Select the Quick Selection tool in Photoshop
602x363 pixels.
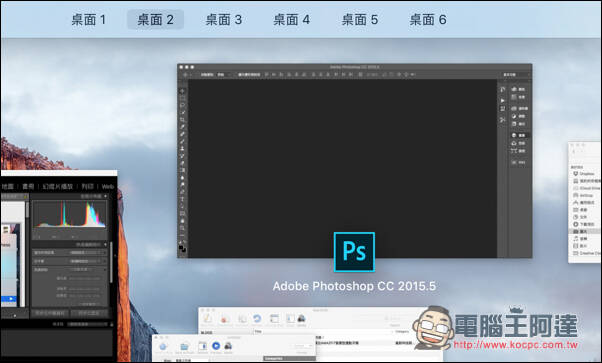(182, 113)
